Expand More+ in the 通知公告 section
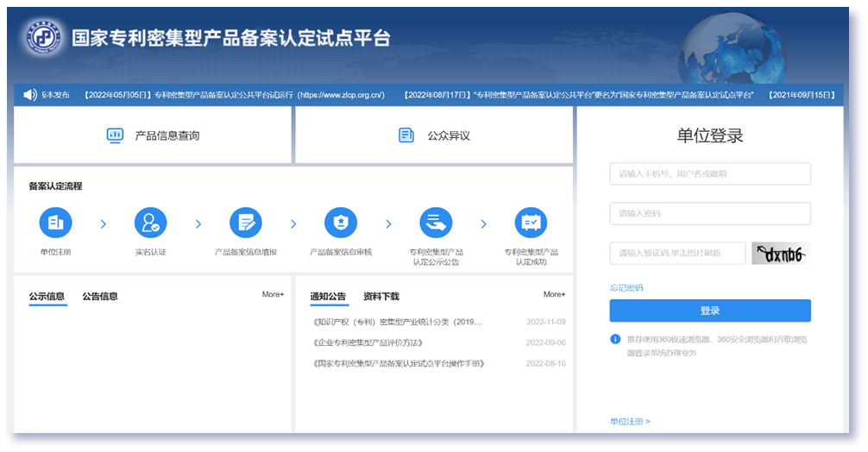Viewport: 868px width, 452px height. (554, 295)
